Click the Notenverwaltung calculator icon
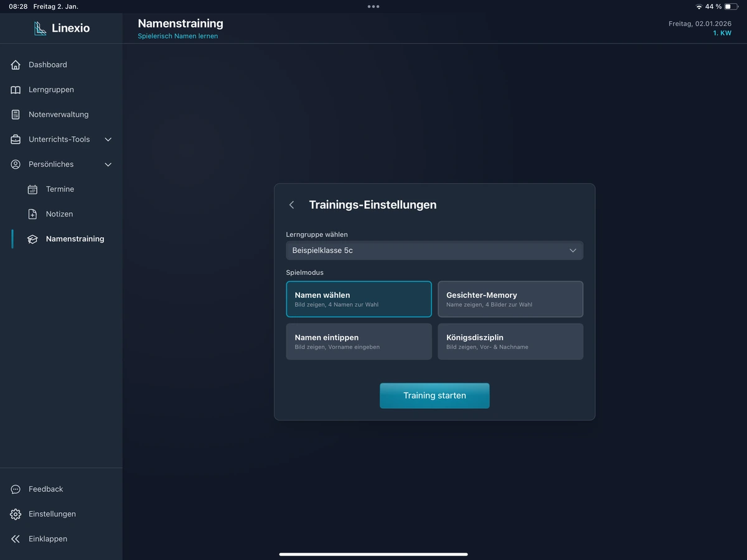The image size is (747, 560). (x=16, y=114)
